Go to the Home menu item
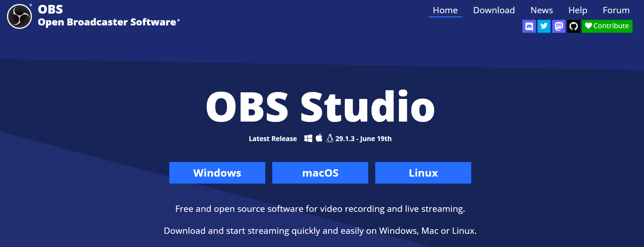Screen dimensions: 644x247 (445, 10)
